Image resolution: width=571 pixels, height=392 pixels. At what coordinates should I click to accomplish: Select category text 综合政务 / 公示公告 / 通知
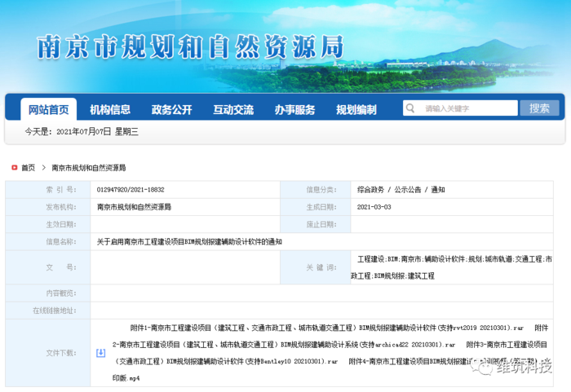pyautogui.click(x=401, y=190)
